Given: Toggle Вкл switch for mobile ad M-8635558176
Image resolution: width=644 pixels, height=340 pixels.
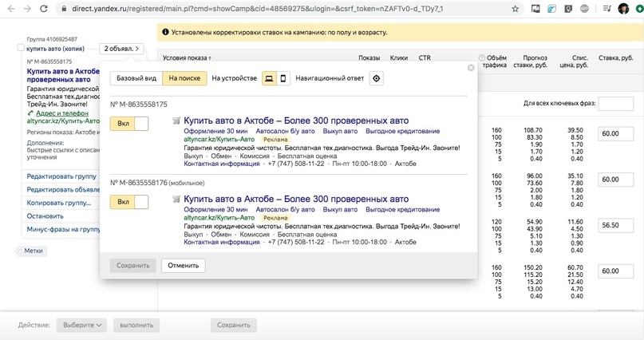Looking at the screenshot, I should [129, 202].
